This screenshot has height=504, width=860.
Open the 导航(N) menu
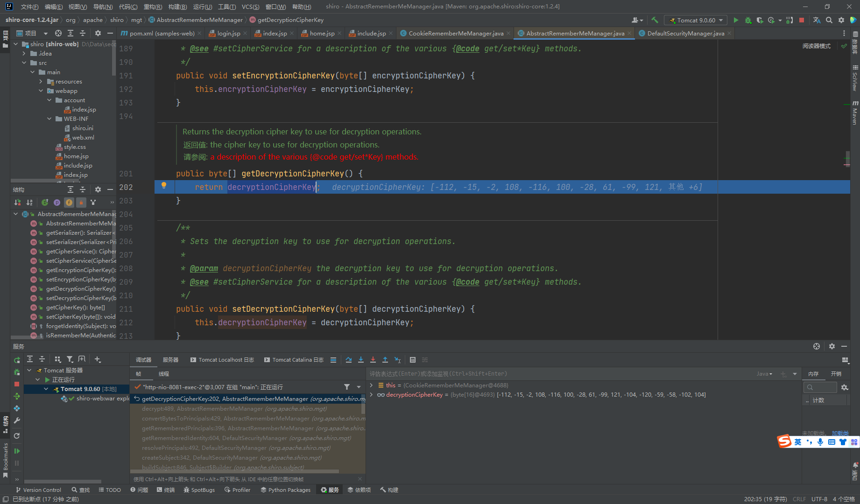(x=103, y=7)
